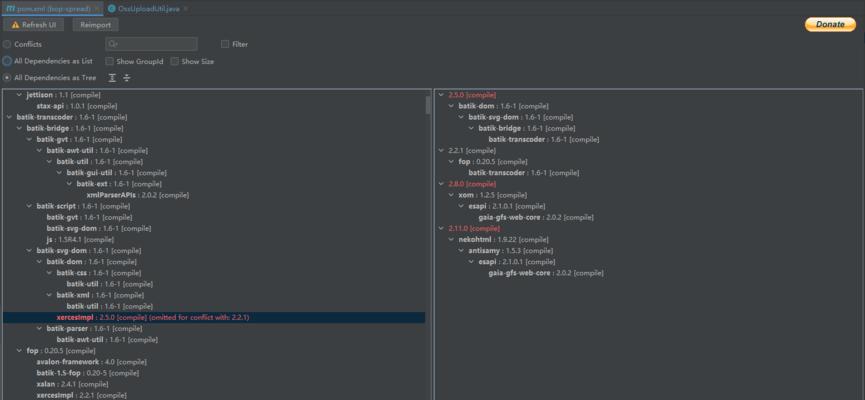This screenshot has width=865, height=400.
Task: Open the OssUploadUtil.java tab
Action: click(148, 9)
